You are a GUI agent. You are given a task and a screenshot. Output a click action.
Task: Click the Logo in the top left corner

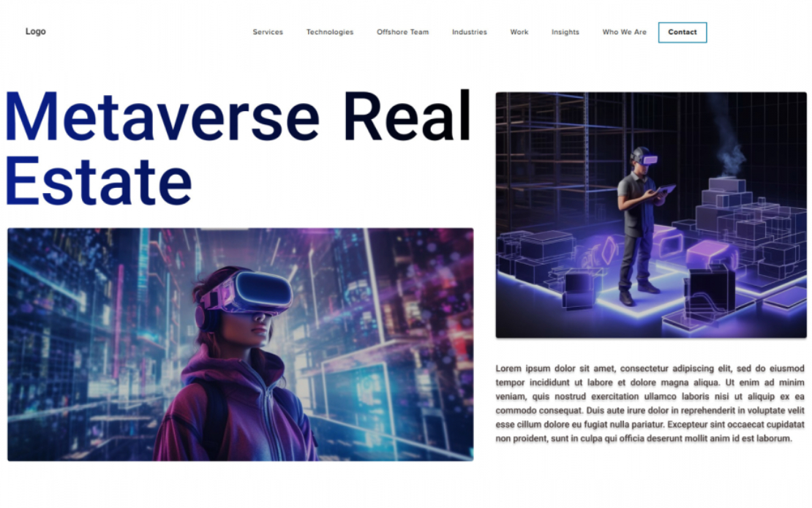(x=36, y=31)
